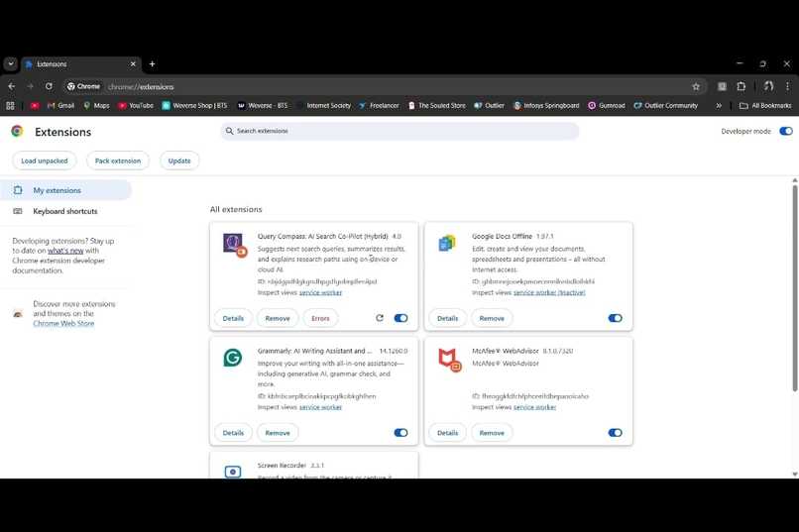Viewport: 799px width, 532px height.
Task: Click the Grammarly extension icon
Action: tap(232, 358)
